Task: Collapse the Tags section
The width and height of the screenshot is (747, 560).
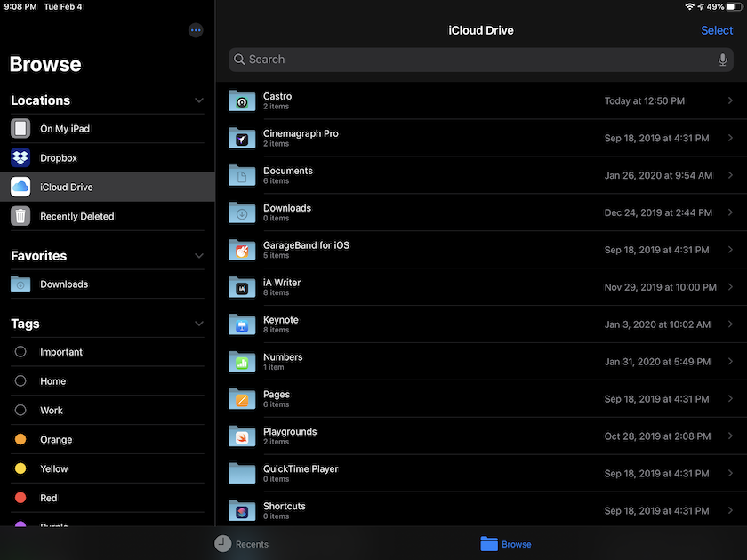Action: pyautogui.click(x=198, y=324)
